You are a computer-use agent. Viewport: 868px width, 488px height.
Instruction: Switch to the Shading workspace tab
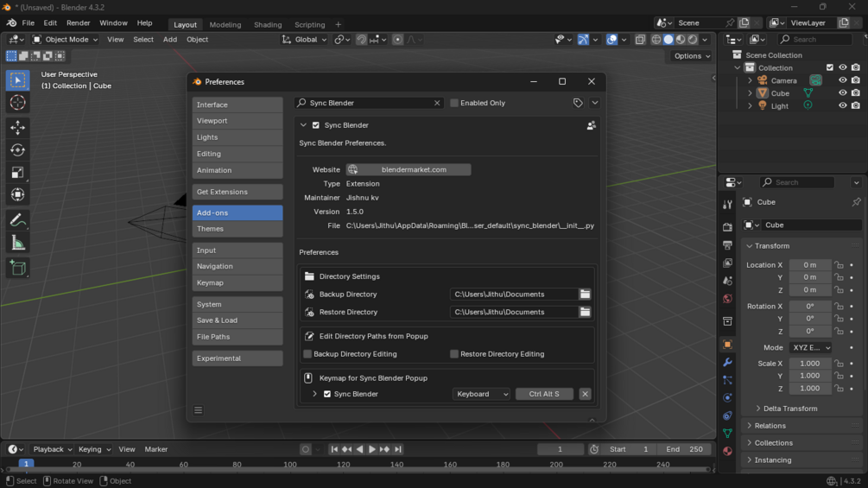tap(268, 24)
